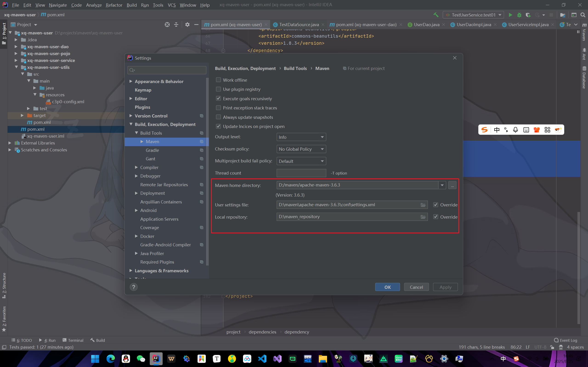Click the Settings help question mark icon
This screenshot has width=588, height=367.
[133, 287]
